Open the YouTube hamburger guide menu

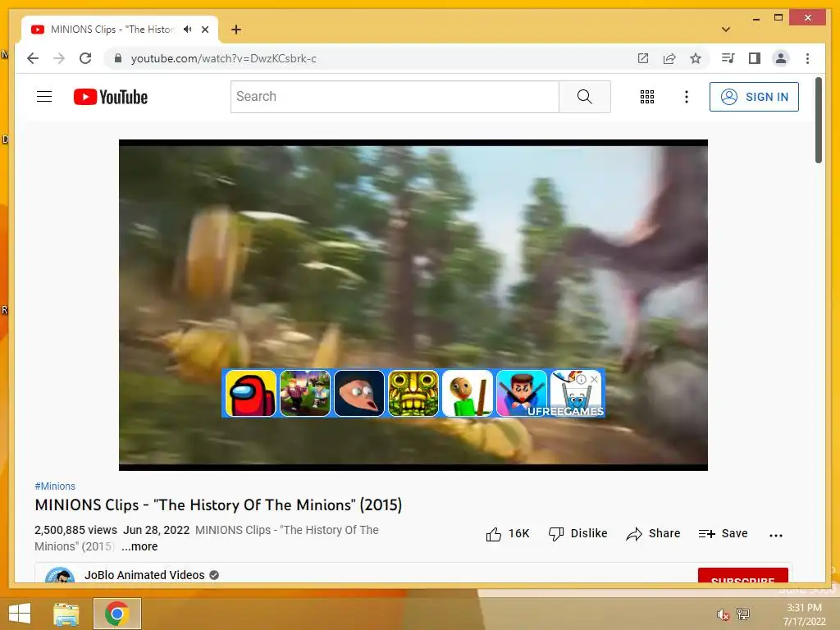coord(44,97)
